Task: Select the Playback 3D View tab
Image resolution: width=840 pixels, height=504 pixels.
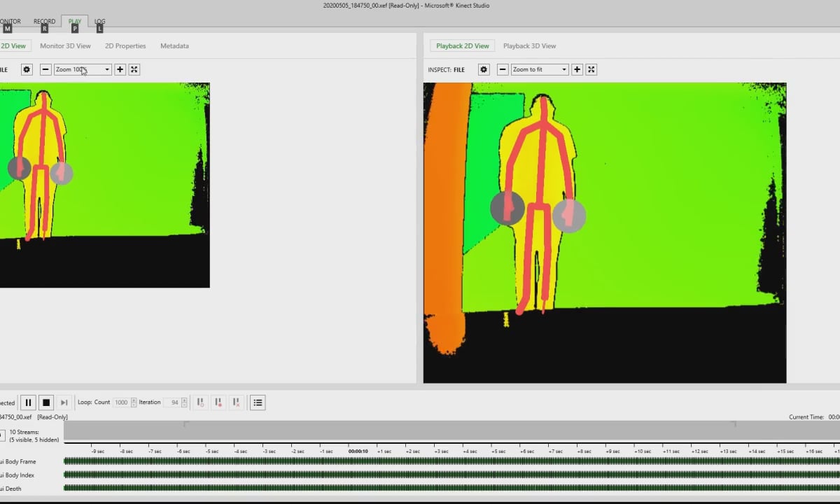Action: tap(529, 46)
